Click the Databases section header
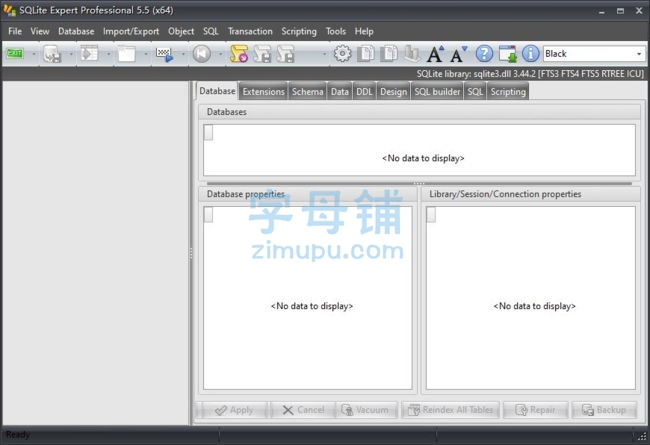Screen dimensions: 650x445 click(x=419, y=112)
